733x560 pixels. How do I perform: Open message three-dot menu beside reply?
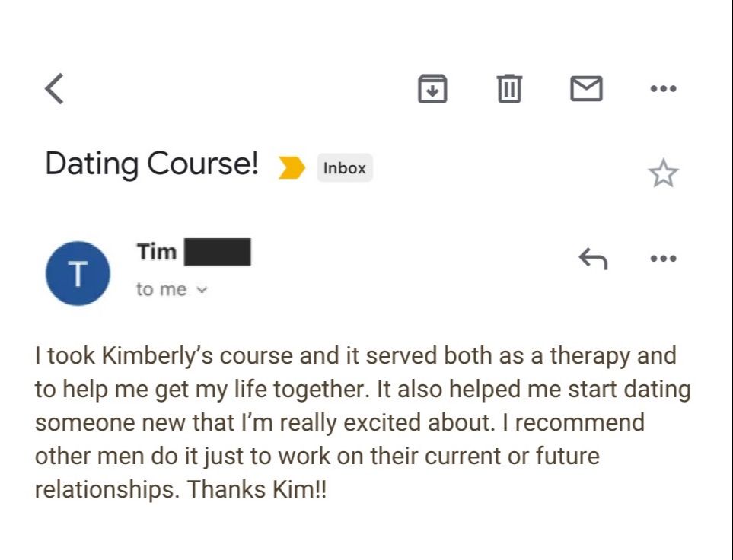tap(663, 259)
